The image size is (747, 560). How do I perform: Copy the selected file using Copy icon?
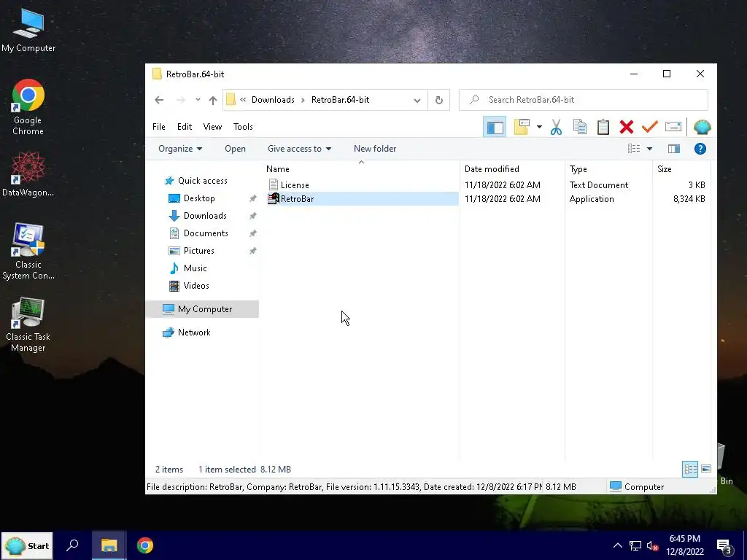[579, 127]
